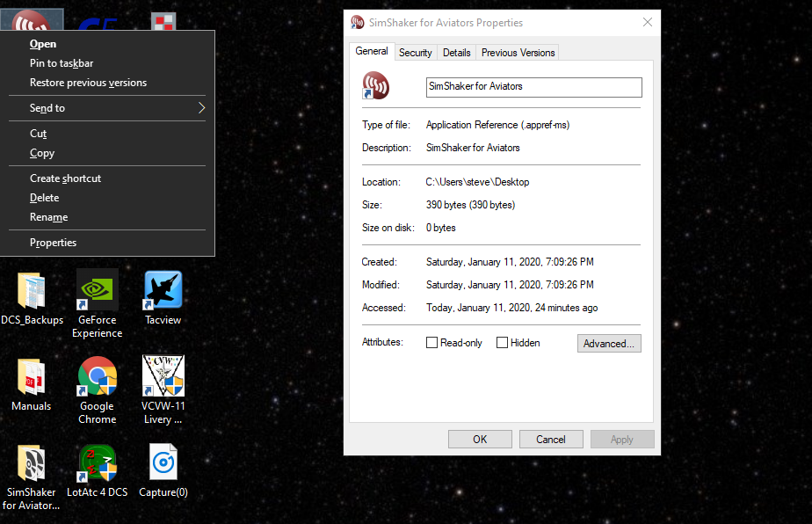The width and height of the screenshot is (812, 524).
Task: Click the large SimShaker shortcut icon in the General tab
Action: coord(375,85)
